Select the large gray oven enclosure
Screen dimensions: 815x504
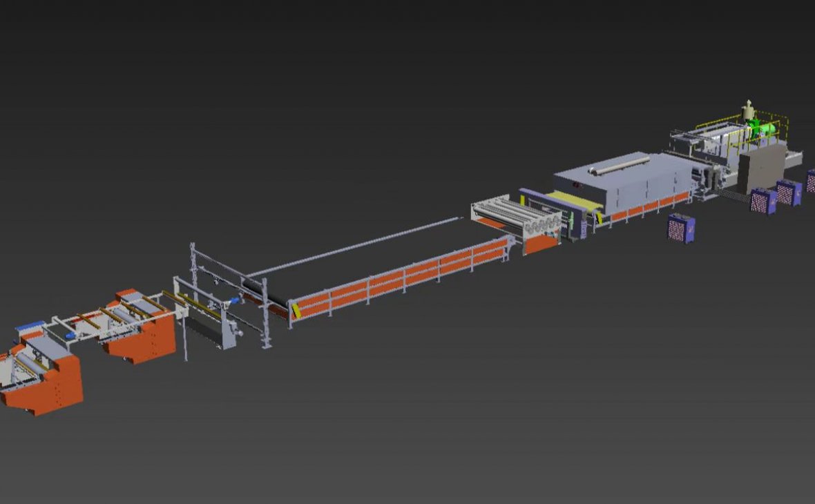pyautogui.click(x=622, y=183)
